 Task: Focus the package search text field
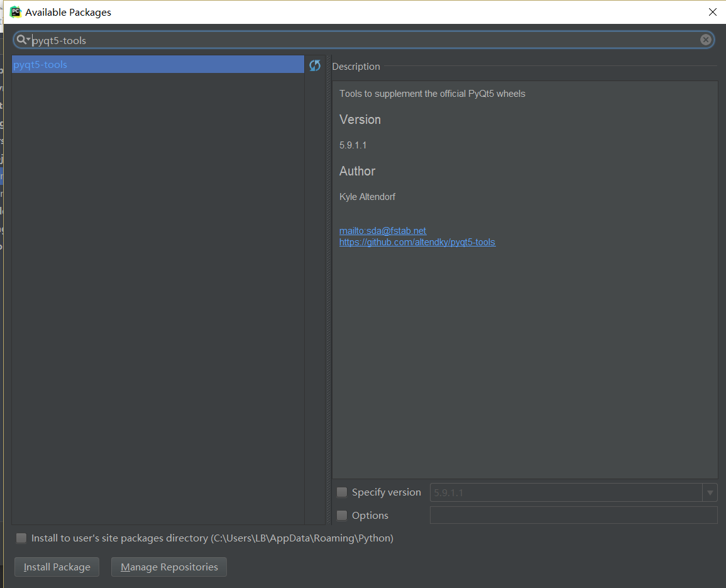pyautogui.click(x=363, y=40)
